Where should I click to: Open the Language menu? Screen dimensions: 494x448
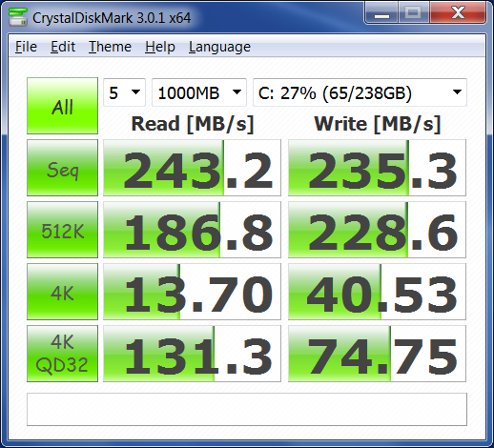(x=219, y=47)
